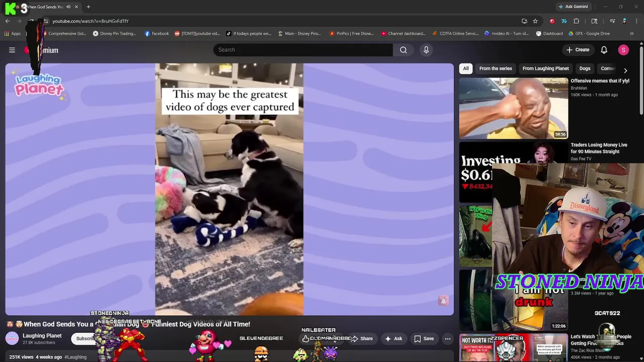This screenshot has width=644, height=362.
Task: Open the Laughing Planet channel avatar
Action: point(12,338)
